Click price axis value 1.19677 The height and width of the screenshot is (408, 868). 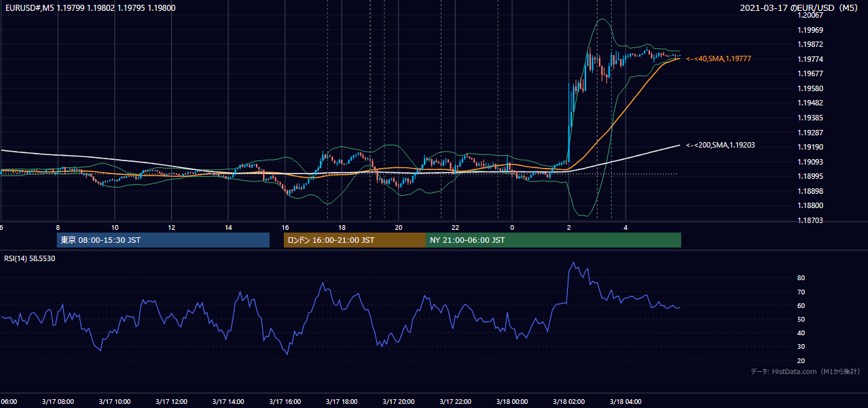pyautogui.click(x=810, y=73)
